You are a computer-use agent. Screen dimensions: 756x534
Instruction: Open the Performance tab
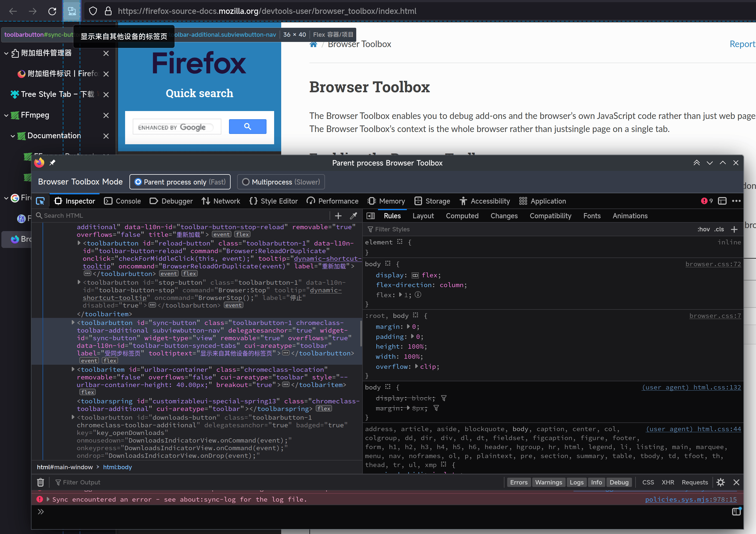[x=332, y=201]
